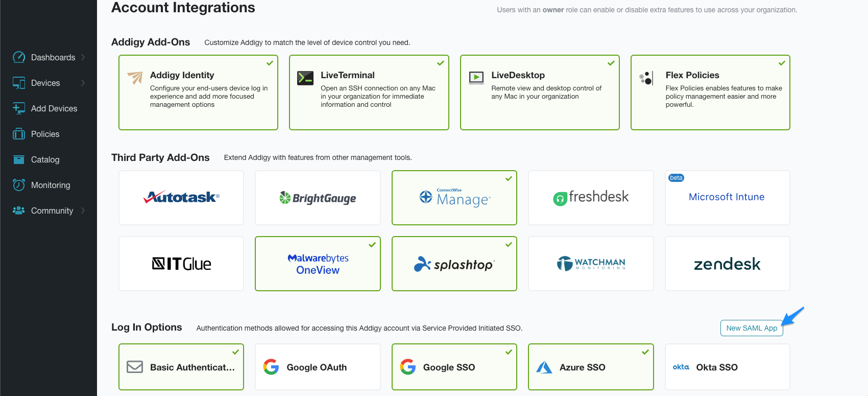Click the Add Devices sidebar icon
The width and height of the screenshot is (868, 396).
tap(19, 108)
